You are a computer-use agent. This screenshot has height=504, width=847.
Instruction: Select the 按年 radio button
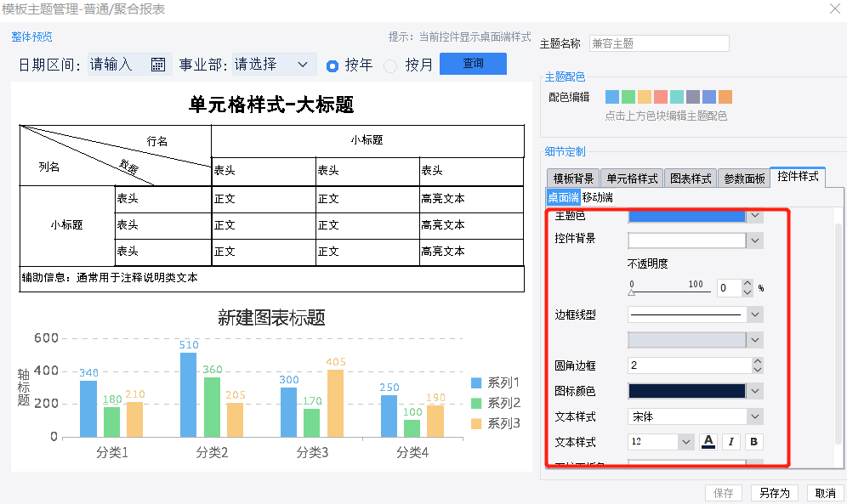pyautogui.click(x=333, y=65)
